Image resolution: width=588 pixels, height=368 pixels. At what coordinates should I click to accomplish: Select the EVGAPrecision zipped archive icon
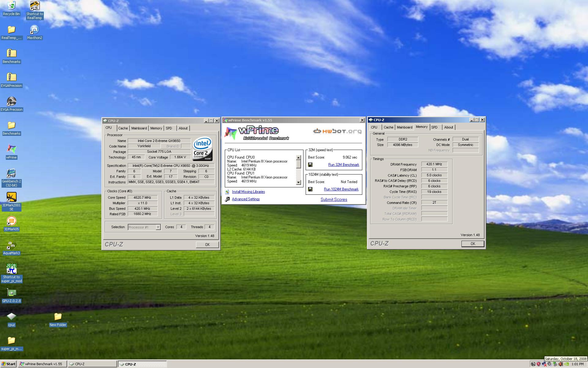11,80
